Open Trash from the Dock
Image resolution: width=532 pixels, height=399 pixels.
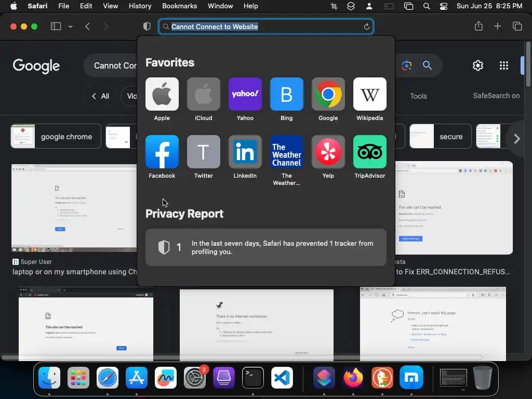[x=483, y=378]
